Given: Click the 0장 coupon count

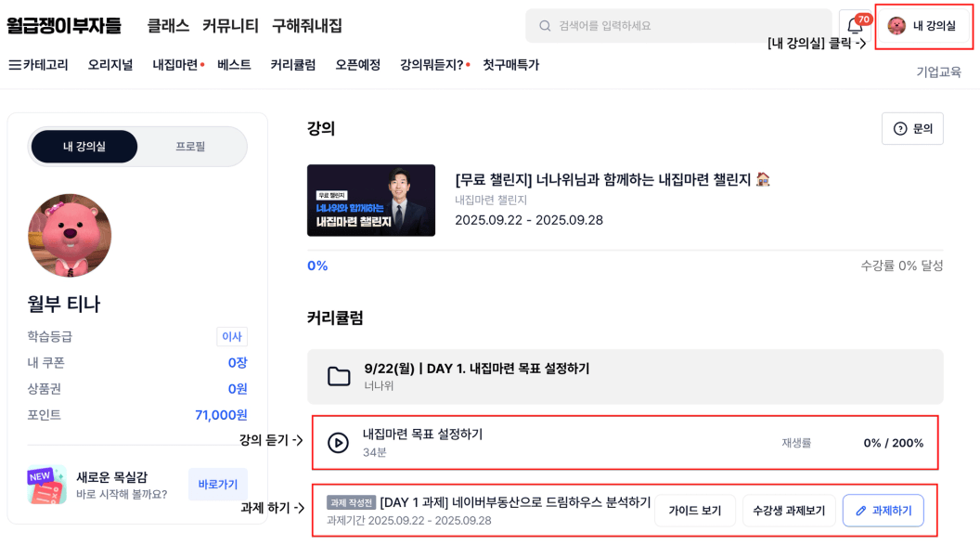Looking at the screenshot, I should tap(238, 362).
